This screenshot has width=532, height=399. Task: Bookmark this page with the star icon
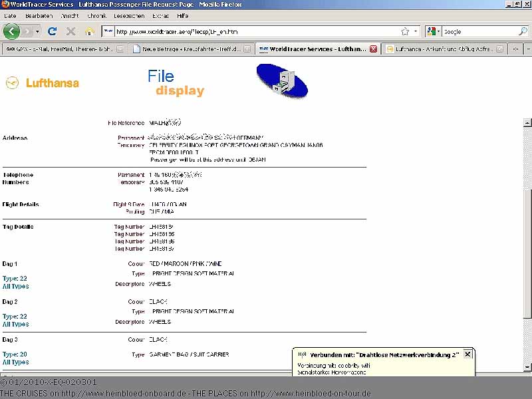coord(405,31)
